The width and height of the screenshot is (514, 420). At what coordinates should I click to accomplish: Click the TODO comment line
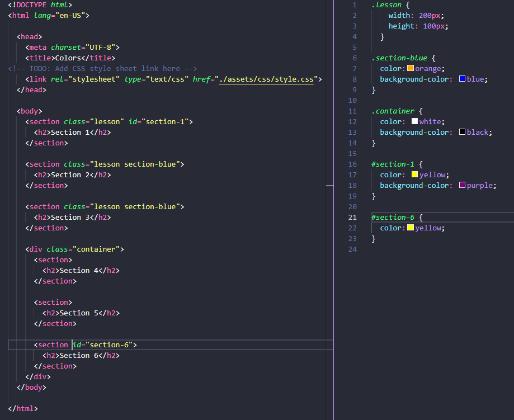102,69
